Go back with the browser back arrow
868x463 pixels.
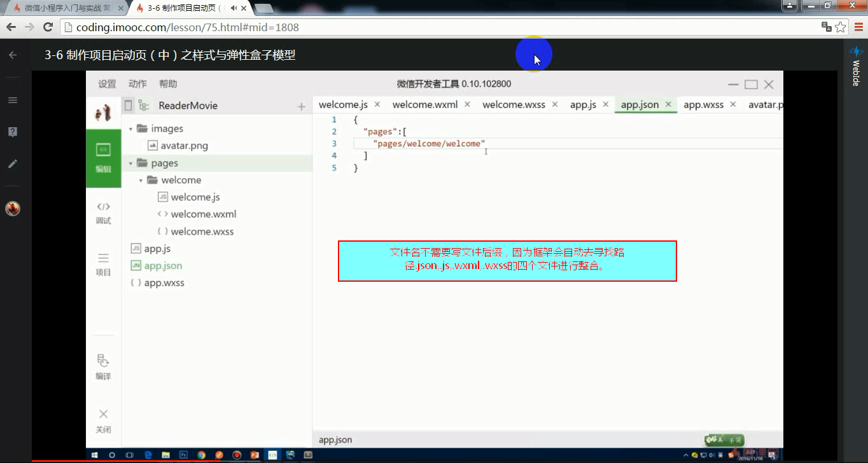click(x=11, y=27)
